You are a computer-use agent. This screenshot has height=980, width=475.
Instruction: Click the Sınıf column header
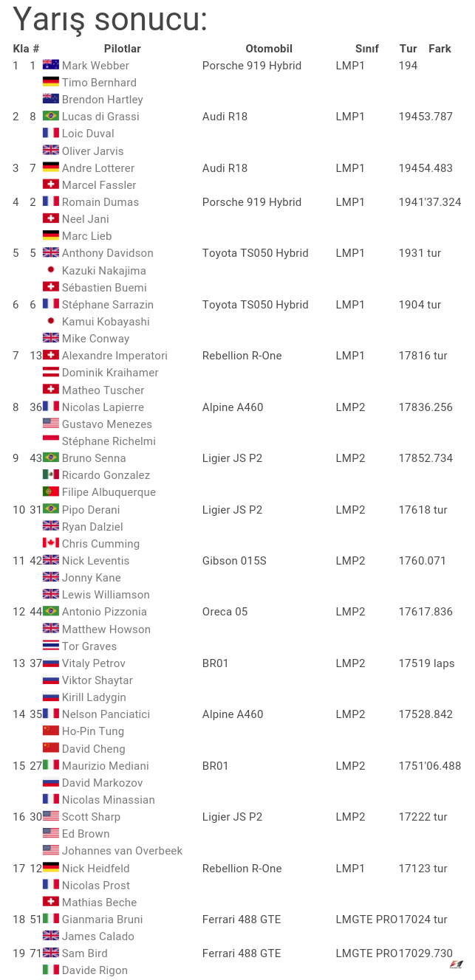click(366, 49)
